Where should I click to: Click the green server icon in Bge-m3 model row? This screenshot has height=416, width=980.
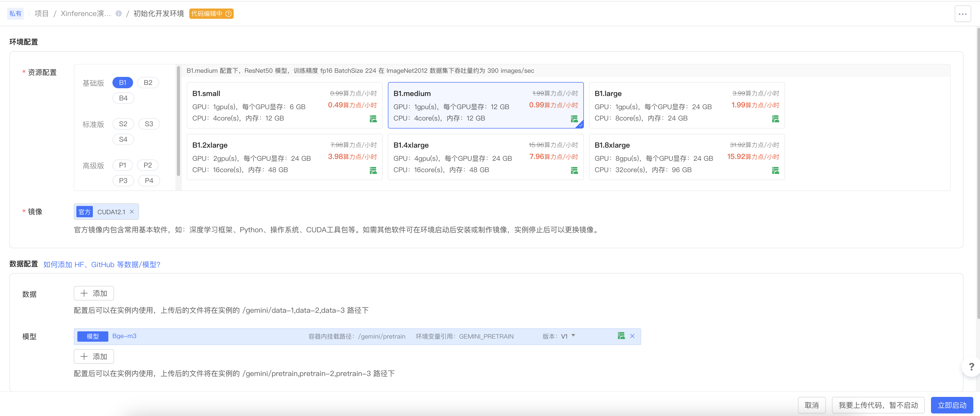click(x=622, y=336)
